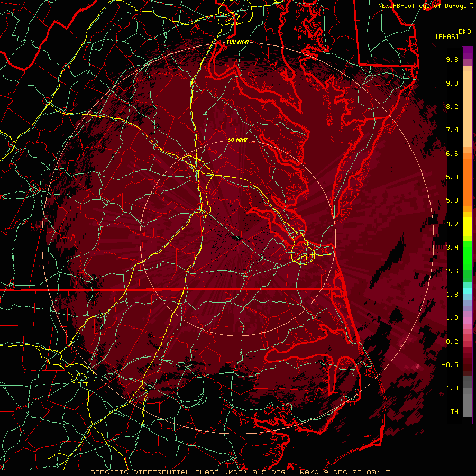
Task: Pick the bright green legend band
Action: [467, 255]
